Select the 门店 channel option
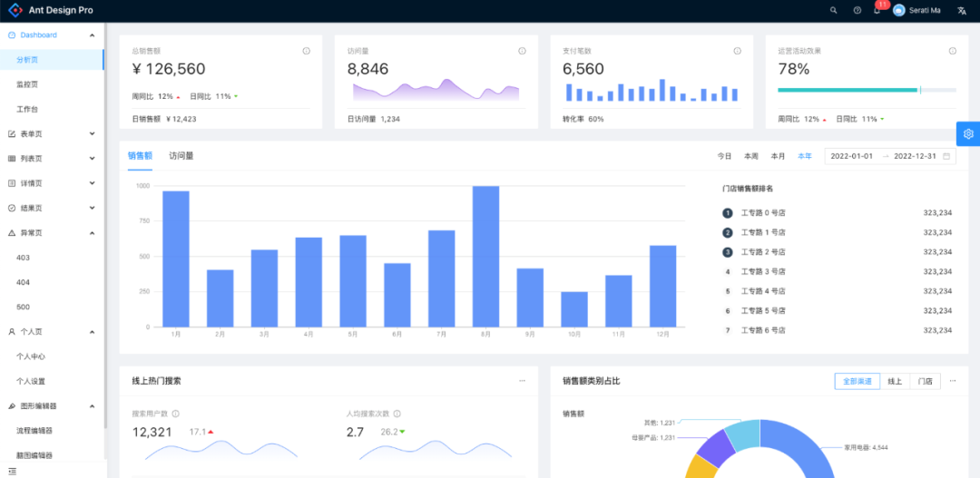Screen dimensions: 980x478 pos(925,381)
